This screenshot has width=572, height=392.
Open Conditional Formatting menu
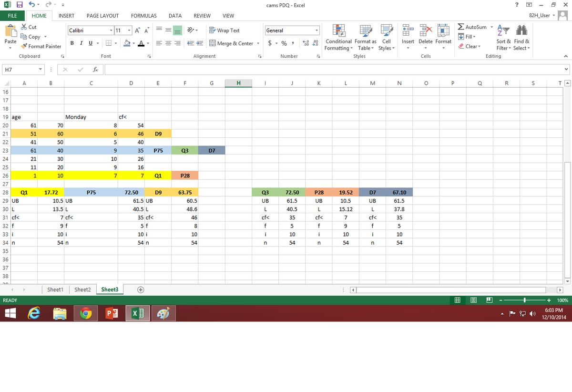pos(339,38)
